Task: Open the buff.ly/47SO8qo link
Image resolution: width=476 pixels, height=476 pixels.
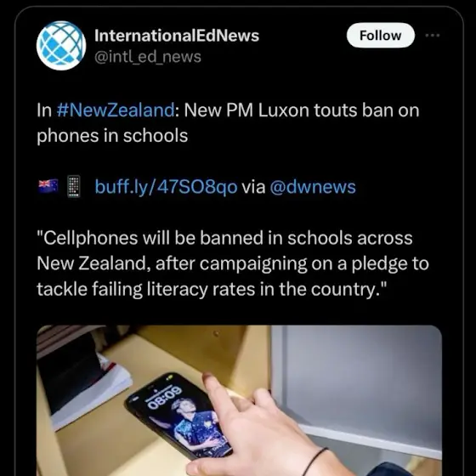Action: click(x=166, y=187)
